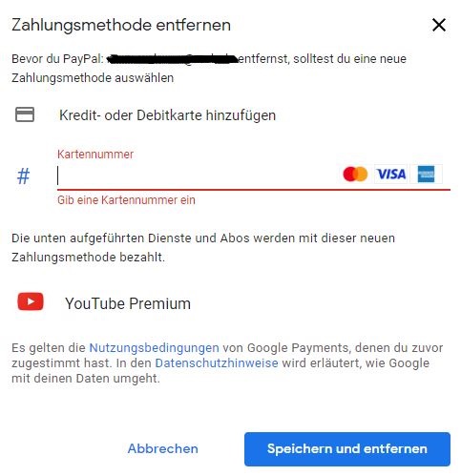This screenshot has height=476, width=461.
Task: Click the Kartennummer field label
Action: (x=95, y=155)
